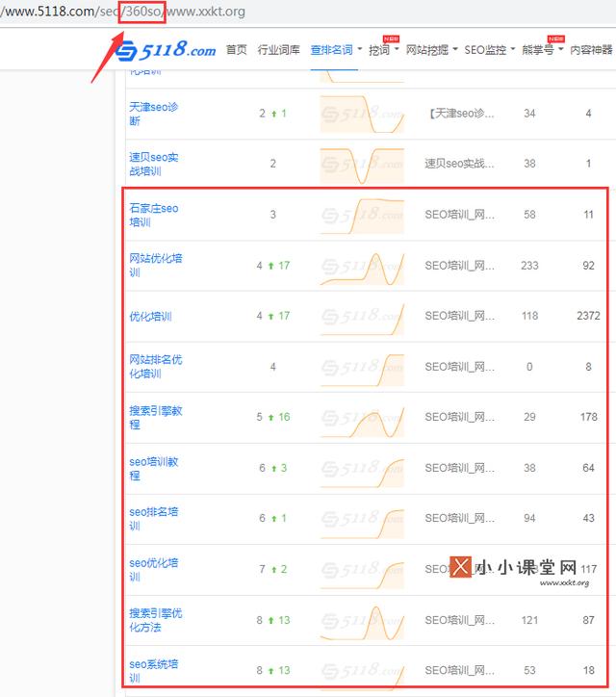Open keyword link 石家庄seo培训
The height and width of the screenshot is (697, 616).
pos(153,215)
